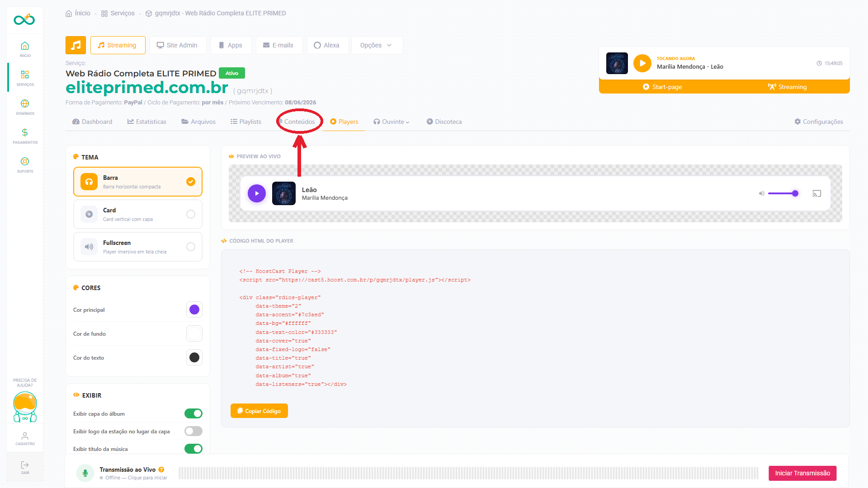
Task: Click the green Ativo status badge
Action: [x=232, y=73]
